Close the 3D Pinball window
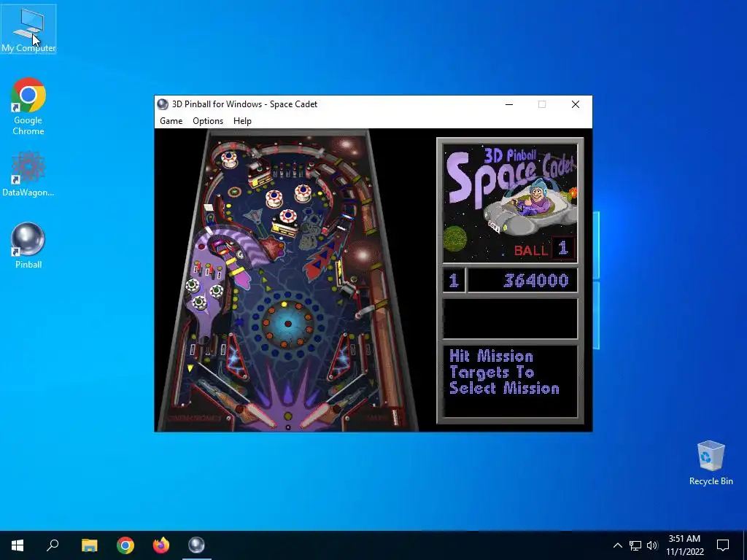The width and height of the screenshot is (747, 560). [576, 104]
